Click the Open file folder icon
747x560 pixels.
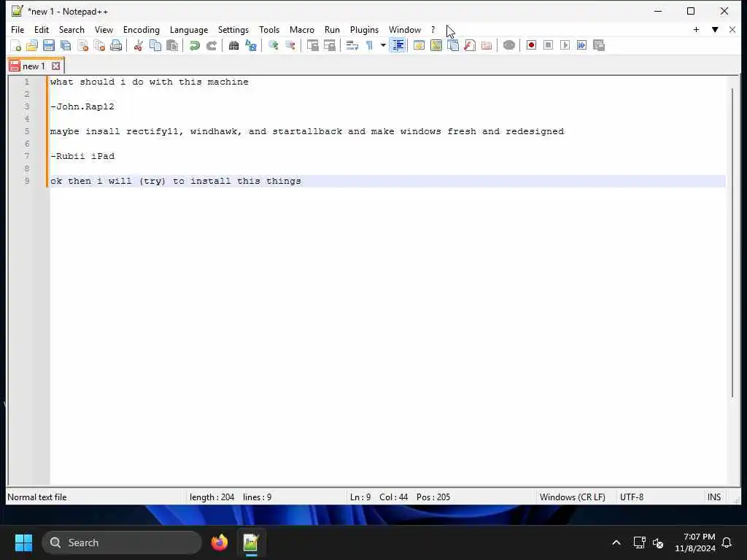[x=32, y=45]
